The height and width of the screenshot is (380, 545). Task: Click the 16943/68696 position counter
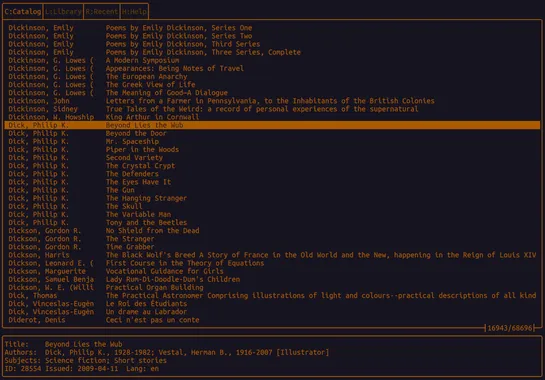510,328
